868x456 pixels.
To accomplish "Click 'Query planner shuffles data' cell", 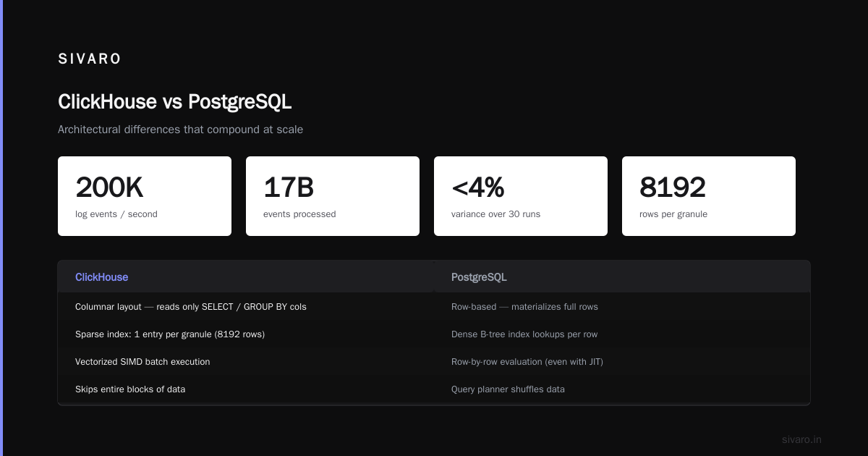I will point(508,389).
